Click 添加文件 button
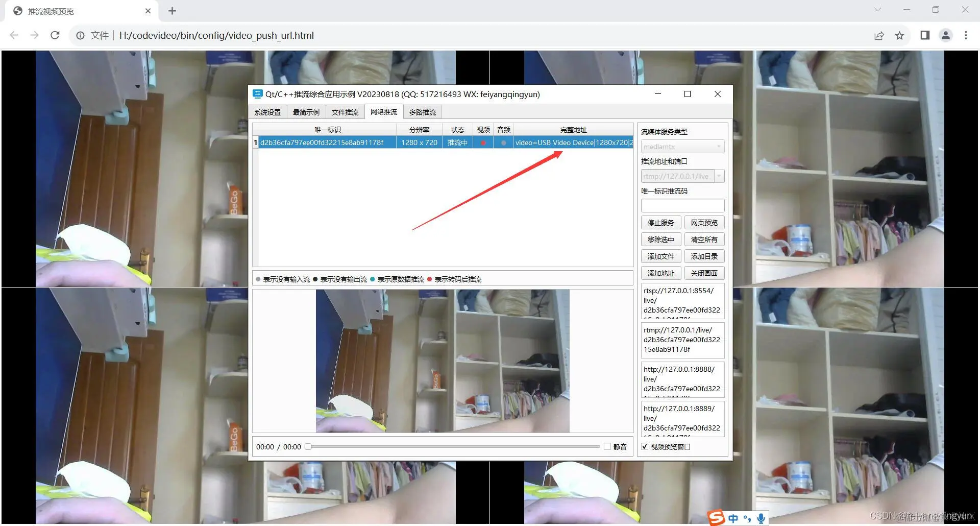980x526 pixels. [x=661, y=256]
